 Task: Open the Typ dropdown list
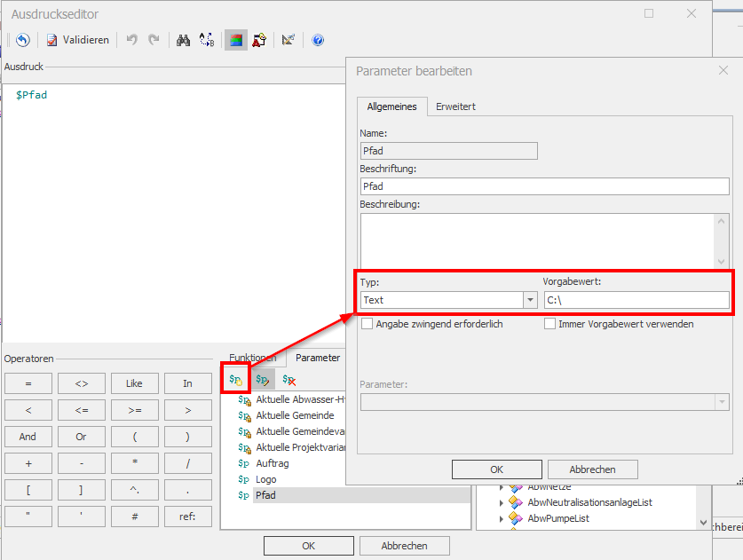click(530, 300)
